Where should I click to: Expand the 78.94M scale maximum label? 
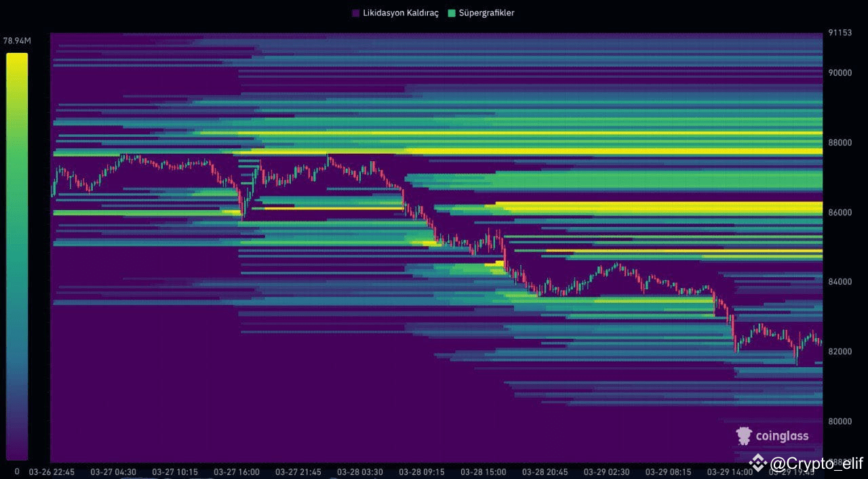[x=16, y=41]
